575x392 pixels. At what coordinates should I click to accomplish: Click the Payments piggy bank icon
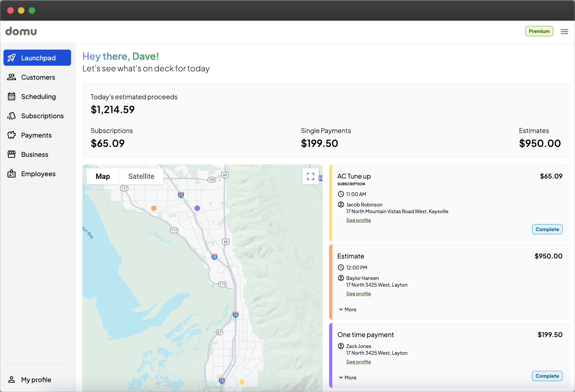pyautogui.click(x=12, y=135)
